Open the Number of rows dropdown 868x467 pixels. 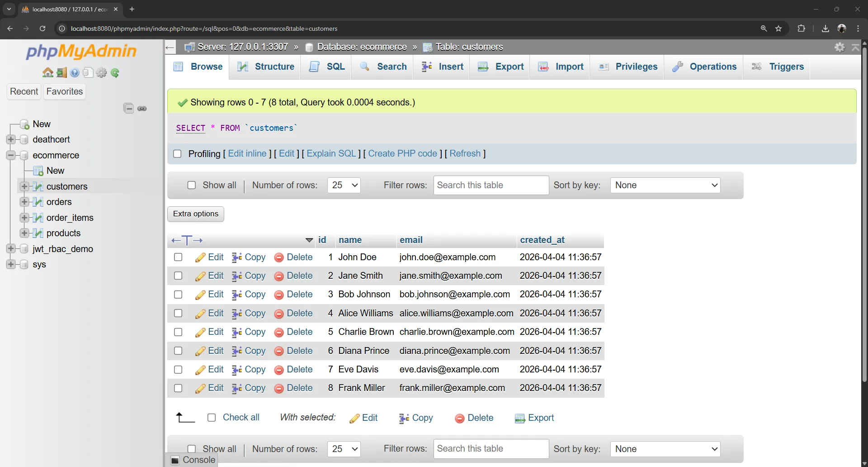[x=344, y=185]
